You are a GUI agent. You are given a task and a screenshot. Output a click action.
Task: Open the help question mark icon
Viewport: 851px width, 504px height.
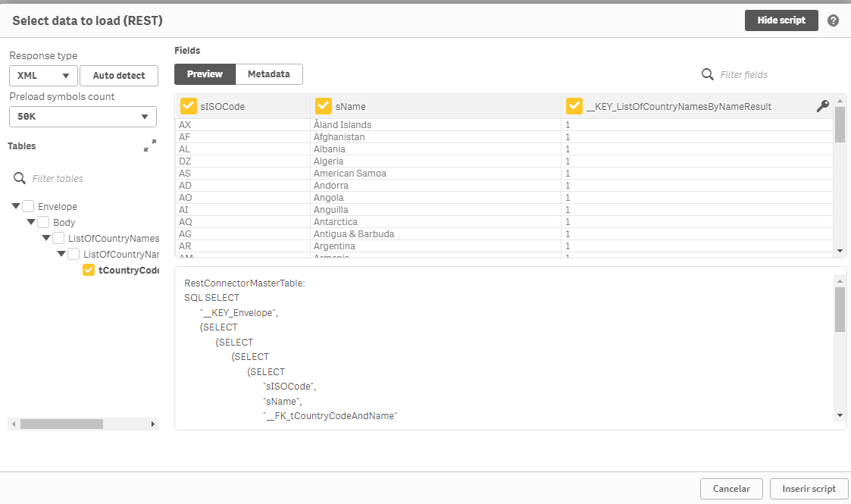[833, 20]
